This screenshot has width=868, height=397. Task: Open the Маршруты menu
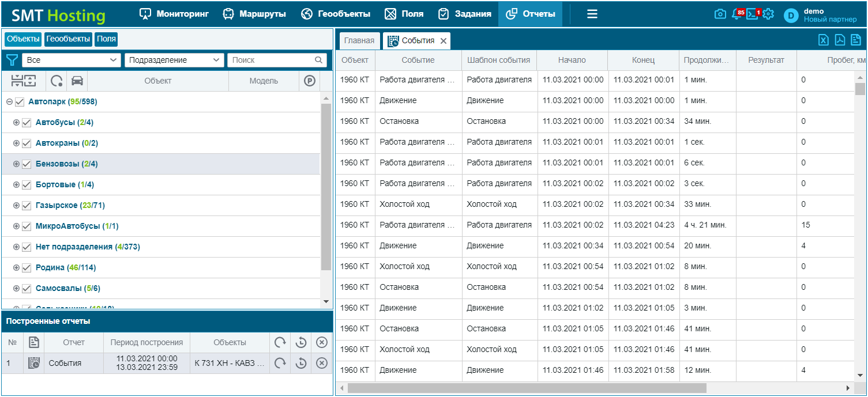254,14
